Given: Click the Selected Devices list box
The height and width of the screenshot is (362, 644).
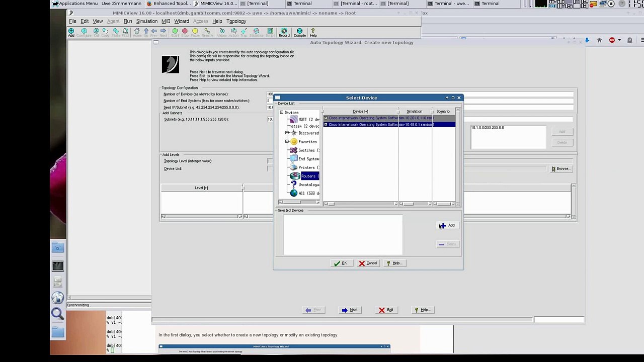Looking at the screenshot, I should (x=343, y=235).
